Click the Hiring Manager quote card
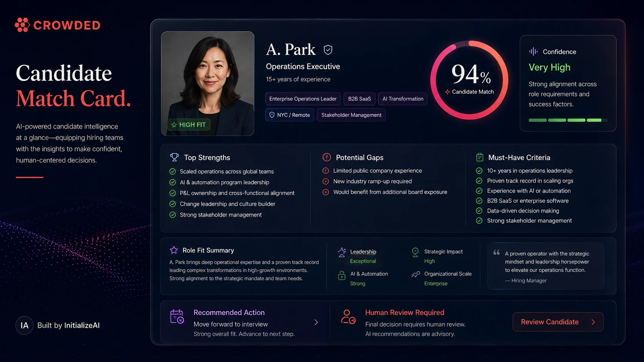The width and height of the screenshot is (644, 362). point(545,266)
